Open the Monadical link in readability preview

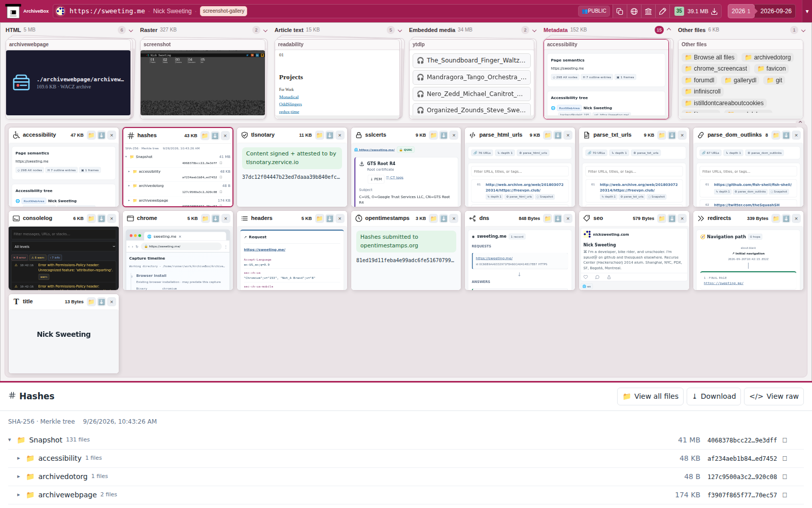pos(289,97)
